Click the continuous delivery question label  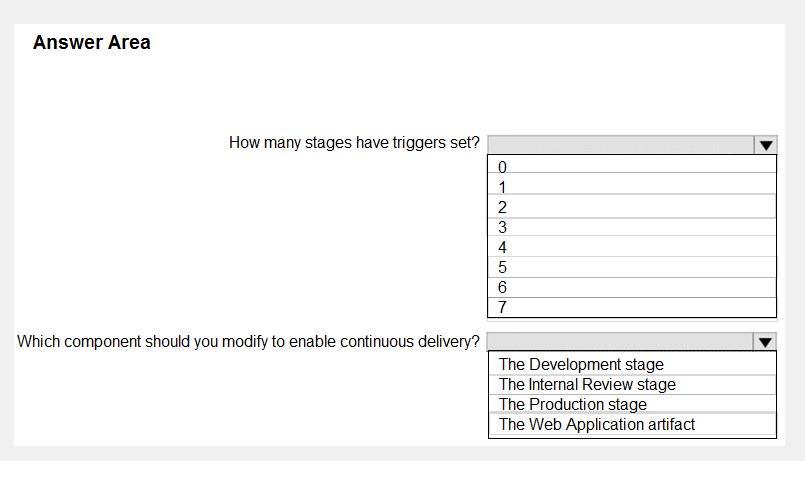click(248, 341)
